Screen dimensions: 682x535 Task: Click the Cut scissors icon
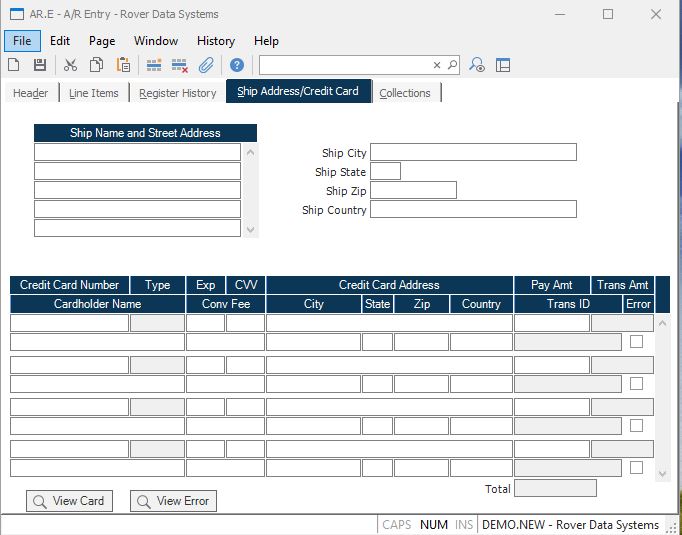[70, 65]
